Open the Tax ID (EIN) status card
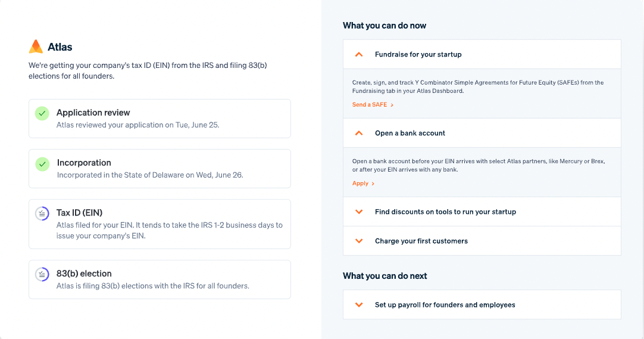 point(160,224)
